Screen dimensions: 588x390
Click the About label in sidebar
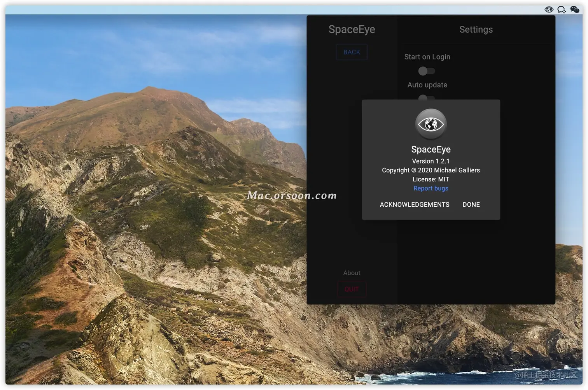click(352, 273)
